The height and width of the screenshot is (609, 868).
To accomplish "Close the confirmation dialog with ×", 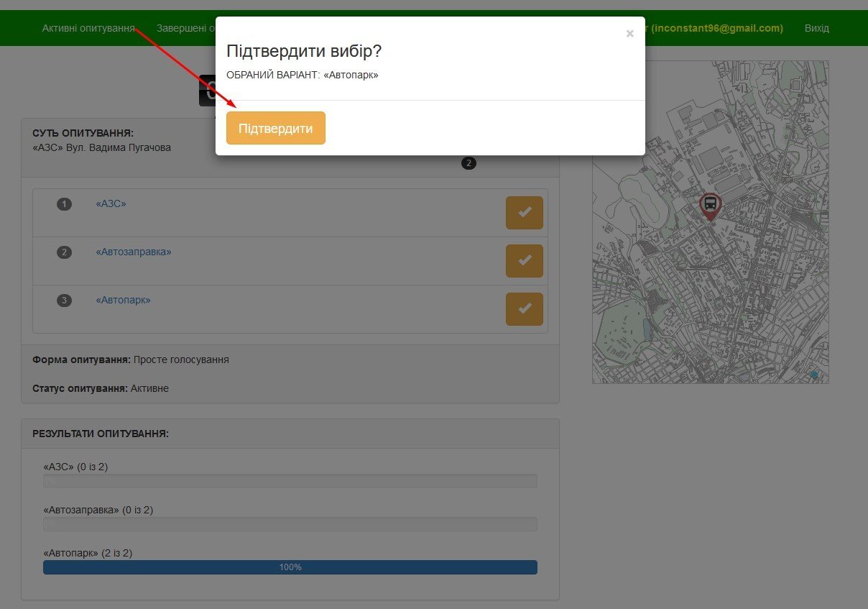I will [x=629, y=34].
